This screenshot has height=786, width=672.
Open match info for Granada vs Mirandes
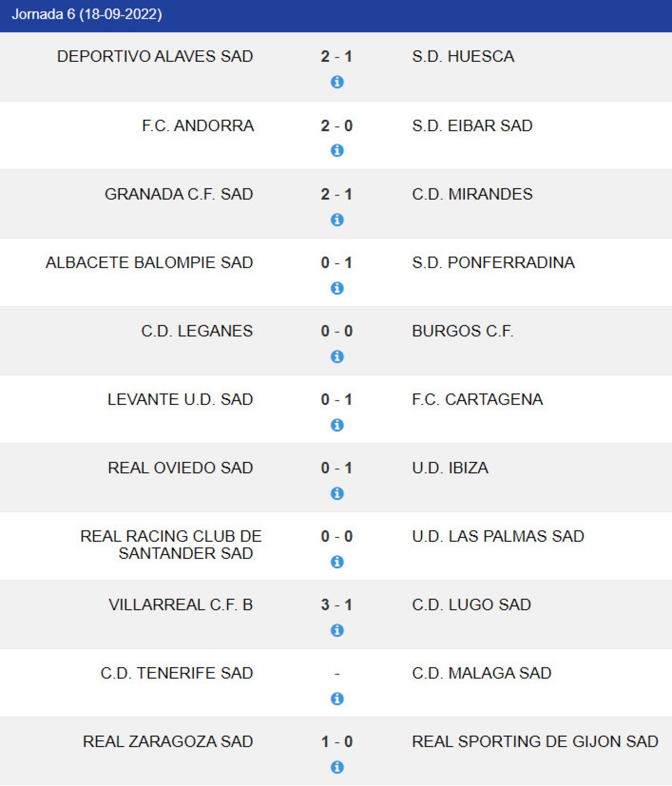337,219
